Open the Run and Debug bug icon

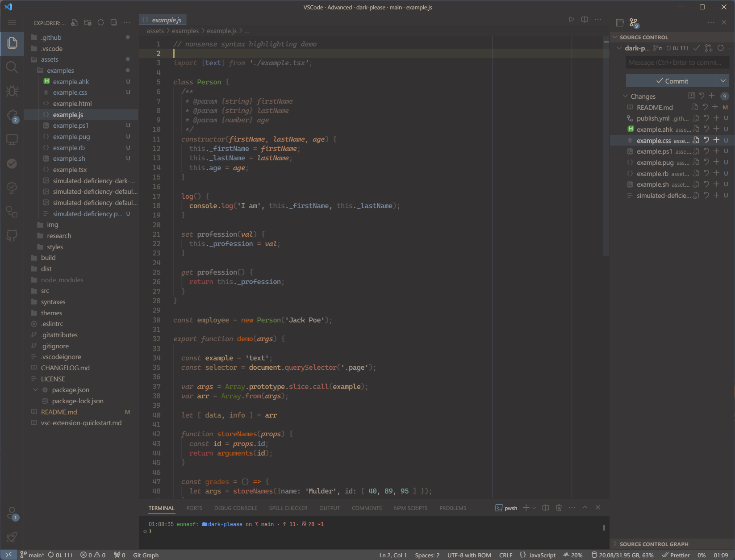(x=12, y=91)
